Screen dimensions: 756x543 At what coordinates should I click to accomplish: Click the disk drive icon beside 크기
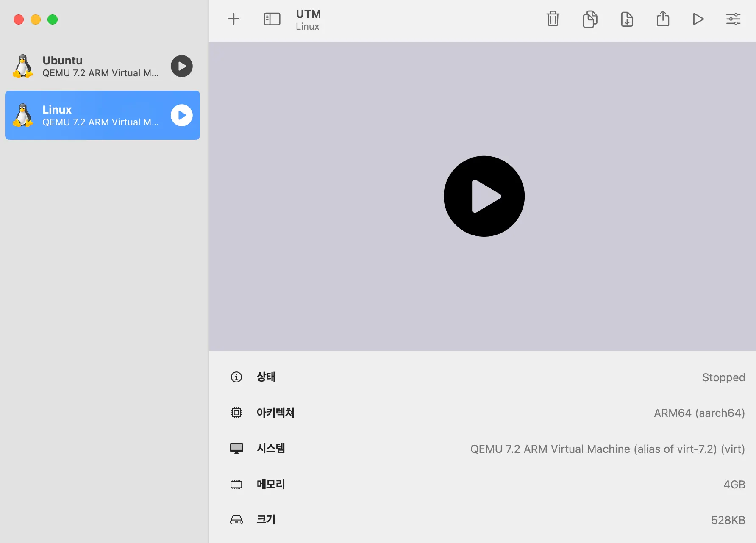(x=236, y=520)
